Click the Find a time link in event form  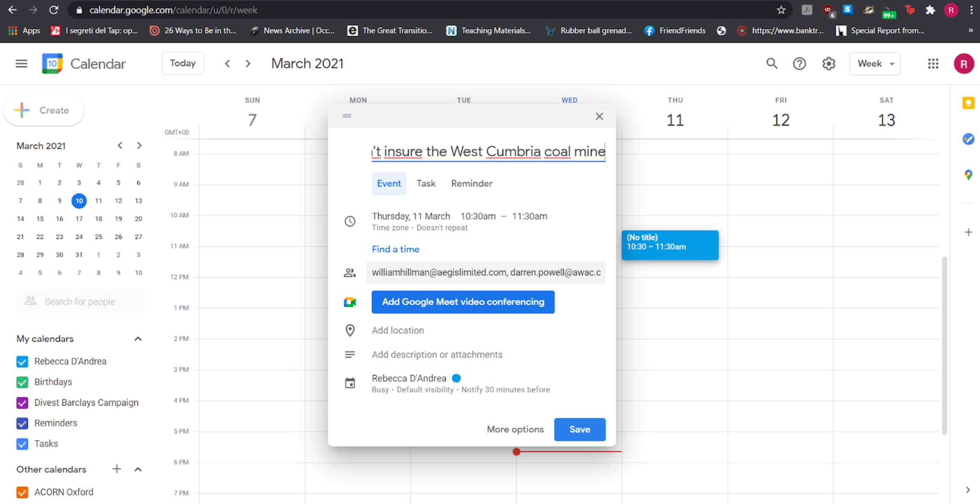coord(395,249)
